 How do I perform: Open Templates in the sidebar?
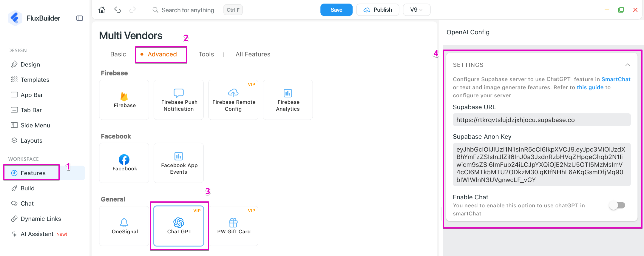pos(30,80)
